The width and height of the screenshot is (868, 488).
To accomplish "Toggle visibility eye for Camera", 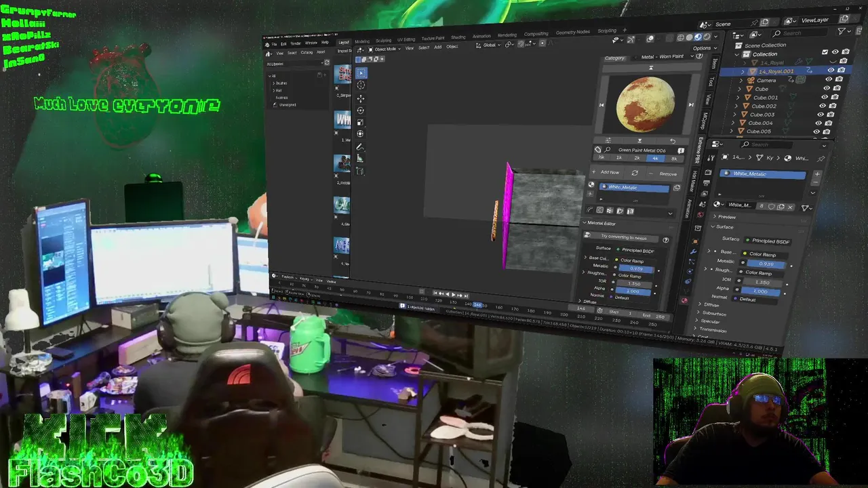I will click(x=828, y=79).
